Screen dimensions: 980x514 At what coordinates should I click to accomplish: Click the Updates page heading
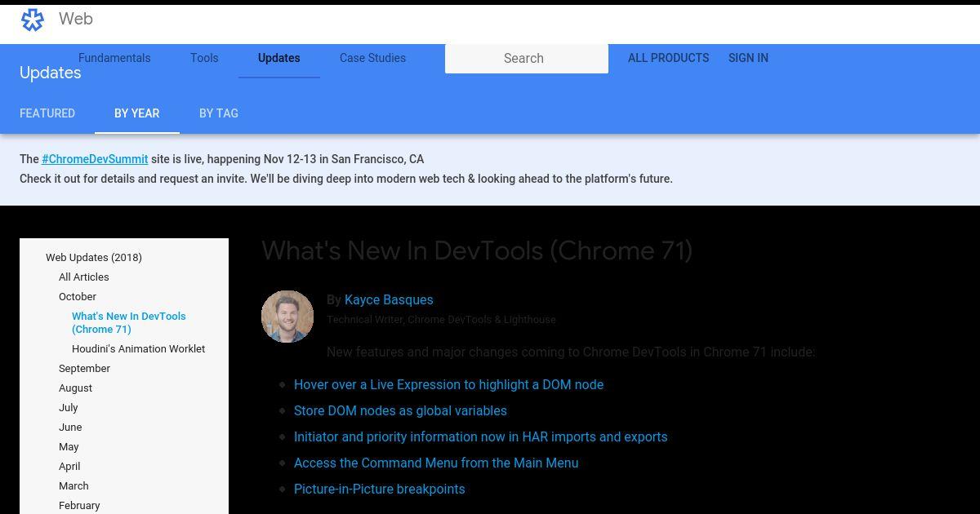51,73
